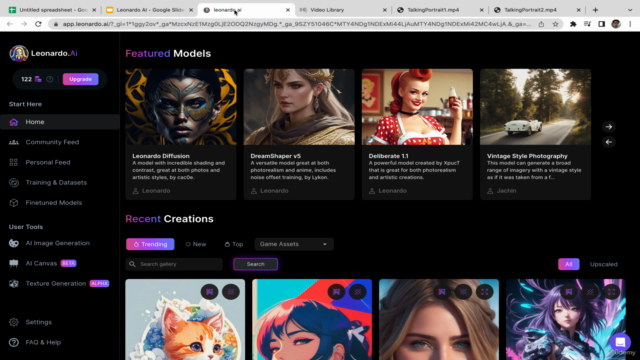Bookmark this page with star icon
This screenshot has height=360, width=640.
click(x=556, y=24)
